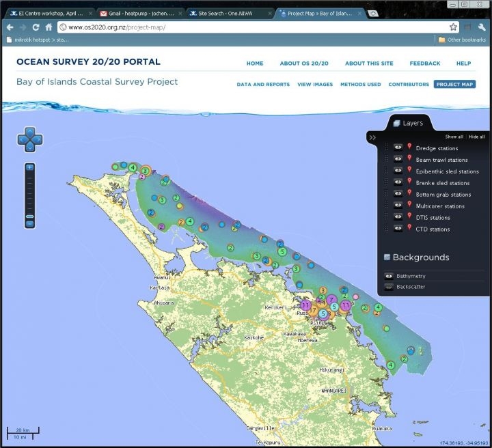The height and width of the screenshot is (448, 492).
Task: Toggle visibility of CTD stations layer
Action: (x=398, y=229)
